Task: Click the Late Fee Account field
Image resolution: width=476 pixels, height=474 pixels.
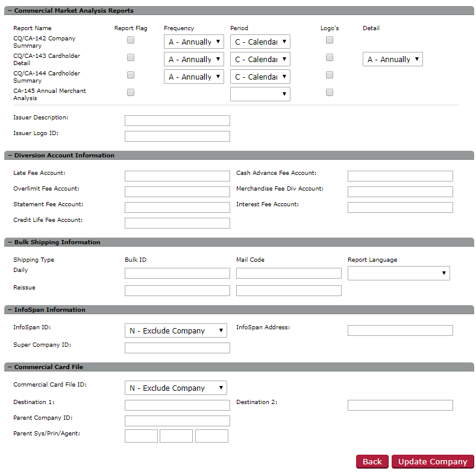Action: pyautogui.click(x=177, y=176)
